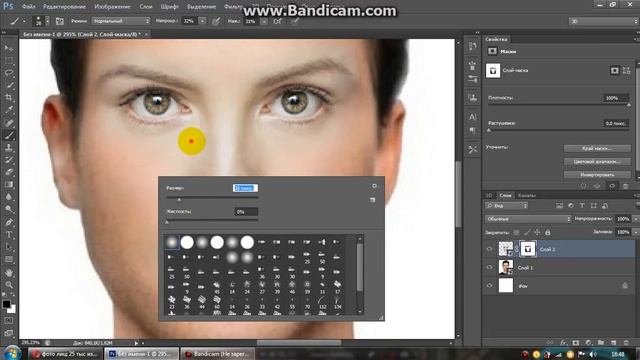Click the brush size input field
The width and height of the screenshot is (640, 360).
coord(245,188)
